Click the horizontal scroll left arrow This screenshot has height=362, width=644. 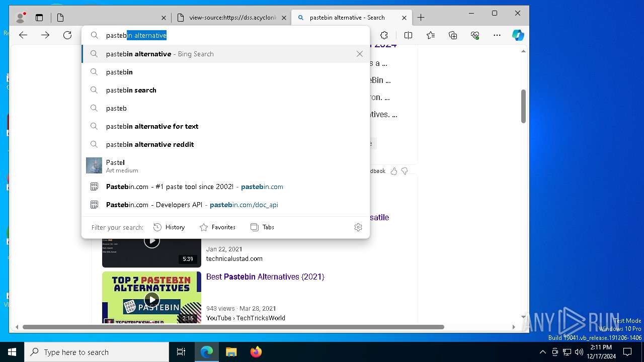(x=17, y=327)
